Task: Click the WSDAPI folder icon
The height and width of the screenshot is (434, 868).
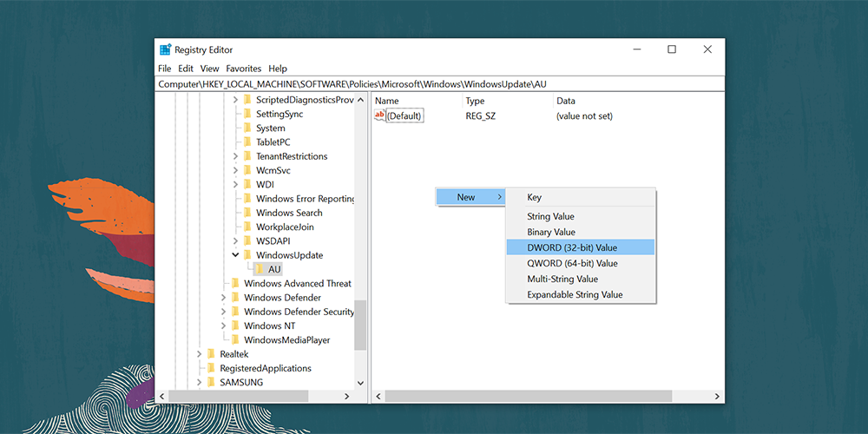Action: click(247, 240)
